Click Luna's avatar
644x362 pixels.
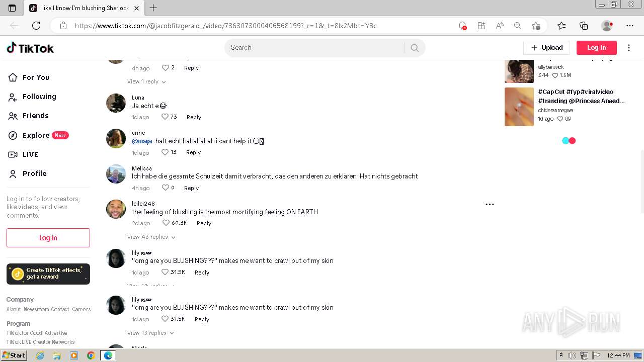(116, 103)
